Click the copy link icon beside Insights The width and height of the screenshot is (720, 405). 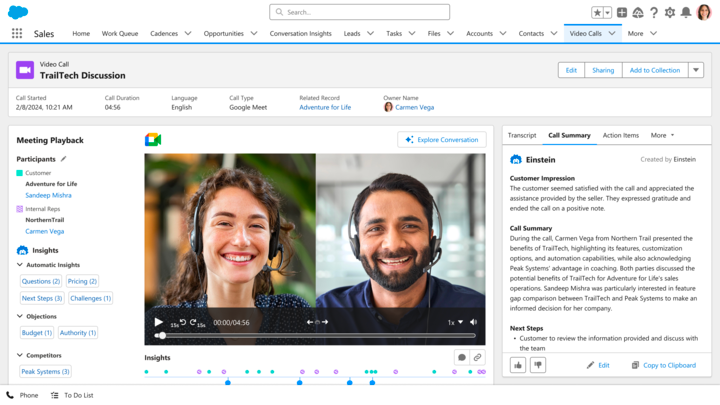click(478, 357)
